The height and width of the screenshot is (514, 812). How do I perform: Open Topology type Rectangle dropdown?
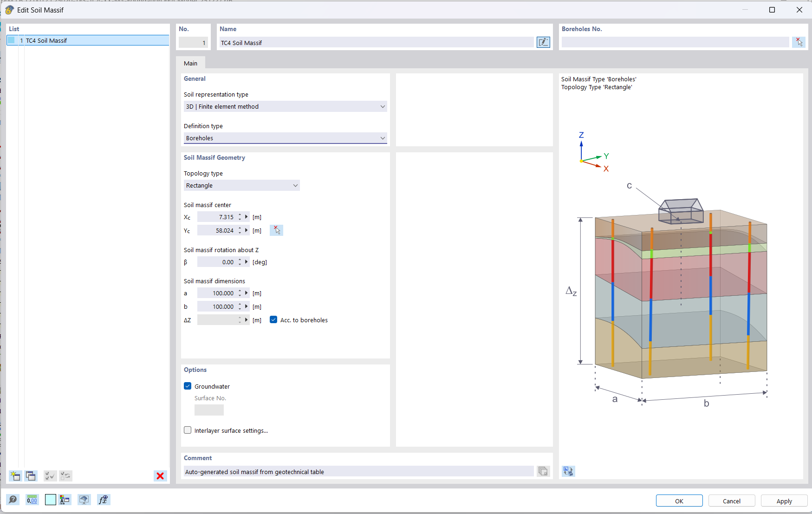click(241, 186)
